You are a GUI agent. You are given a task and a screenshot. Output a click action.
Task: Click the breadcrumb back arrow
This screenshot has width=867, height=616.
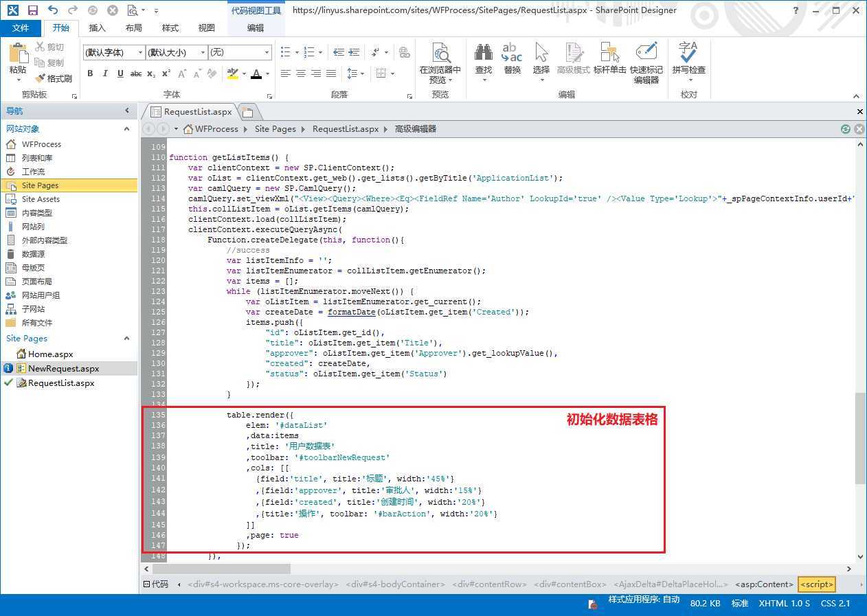coord(148,128)
